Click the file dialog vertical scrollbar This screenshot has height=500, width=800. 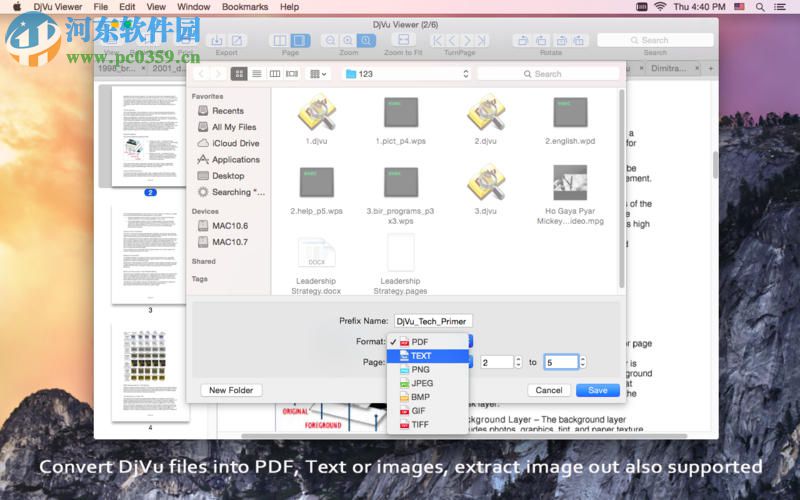[621, 189]
